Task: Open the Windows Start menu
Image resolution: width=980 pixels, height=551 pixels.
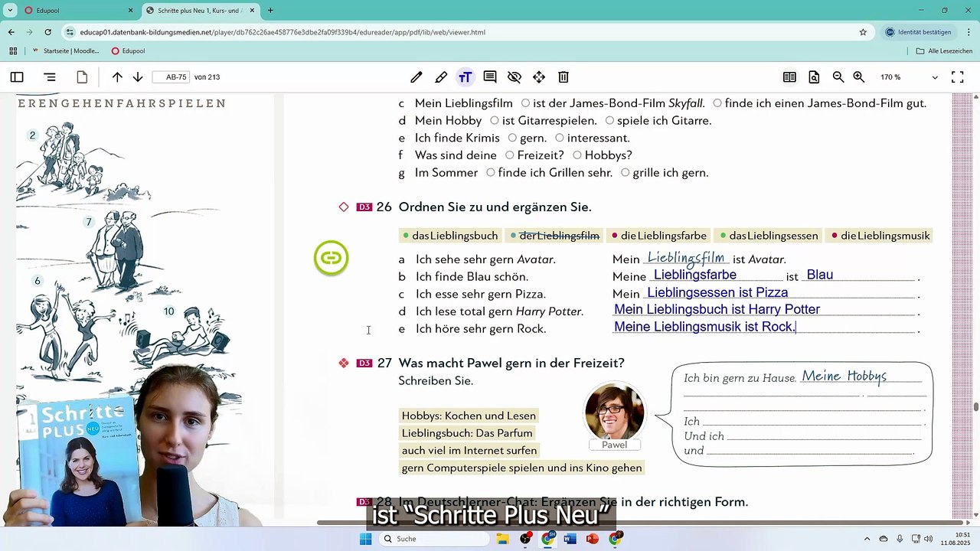Action: [365, 539]
